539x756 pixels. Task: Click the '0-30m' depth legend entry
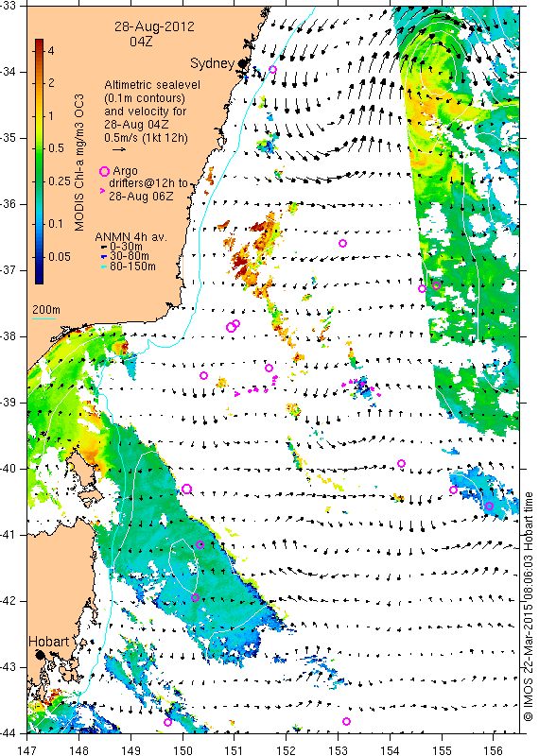(x=126, y=247)
